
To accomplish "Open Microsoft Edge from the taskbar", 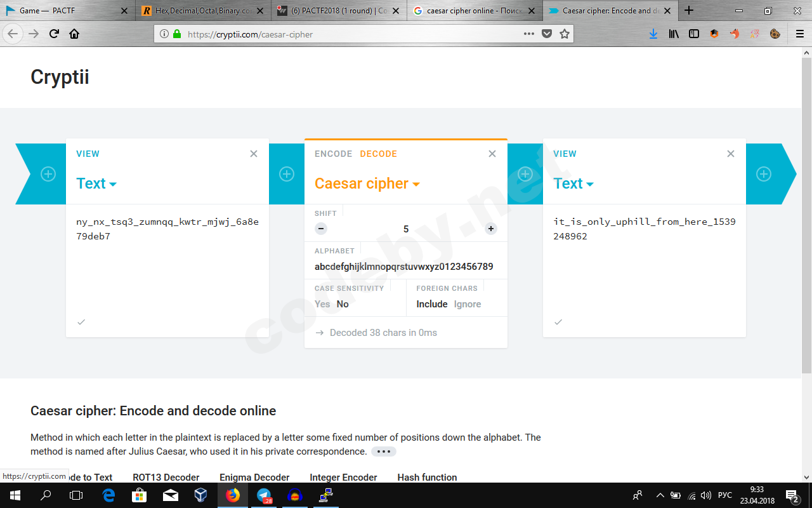I will tap(108, 495).
